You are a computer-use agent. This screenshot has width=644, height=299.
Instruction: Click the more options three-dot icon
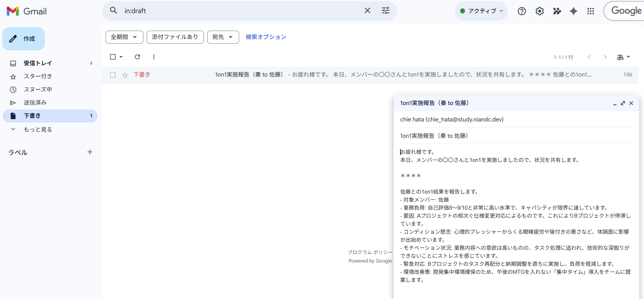click(154, 57)
